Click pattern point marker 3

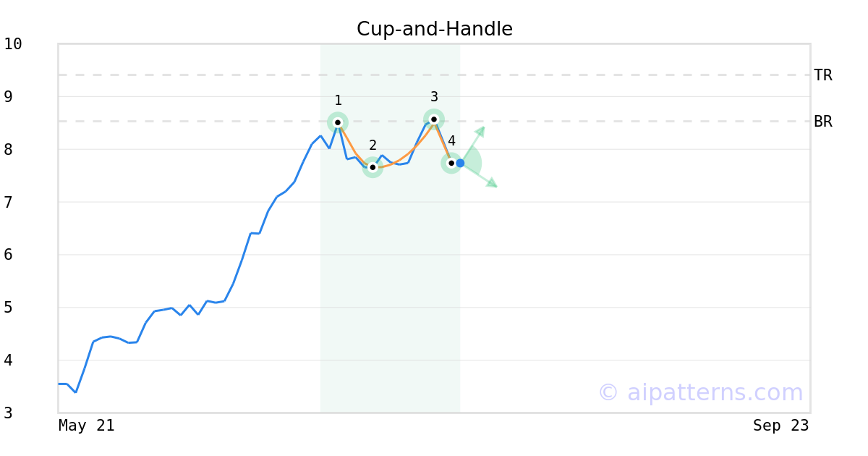(x=434, y=119)
